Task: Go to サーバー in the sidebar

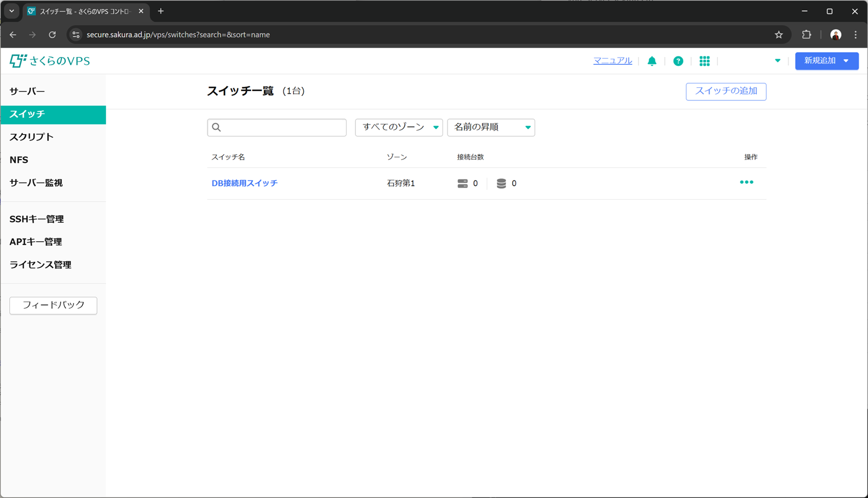Action: (27, 92)
